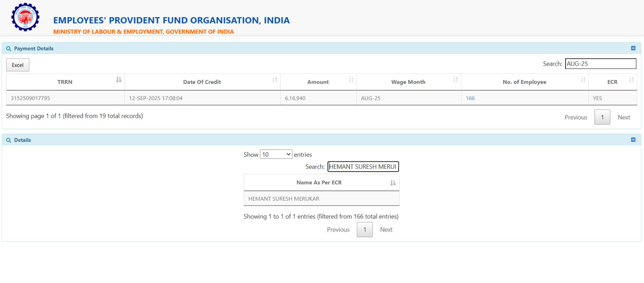Sort the table by Amount column

coord(318,82)
